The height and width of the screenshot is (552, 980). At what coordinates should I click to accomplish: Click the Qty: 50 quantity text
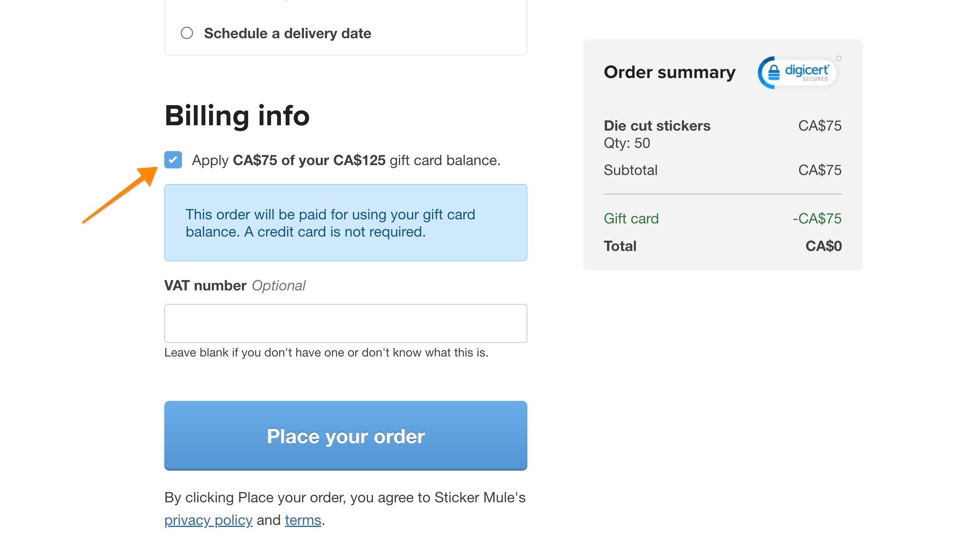click(x=627, y=143)
